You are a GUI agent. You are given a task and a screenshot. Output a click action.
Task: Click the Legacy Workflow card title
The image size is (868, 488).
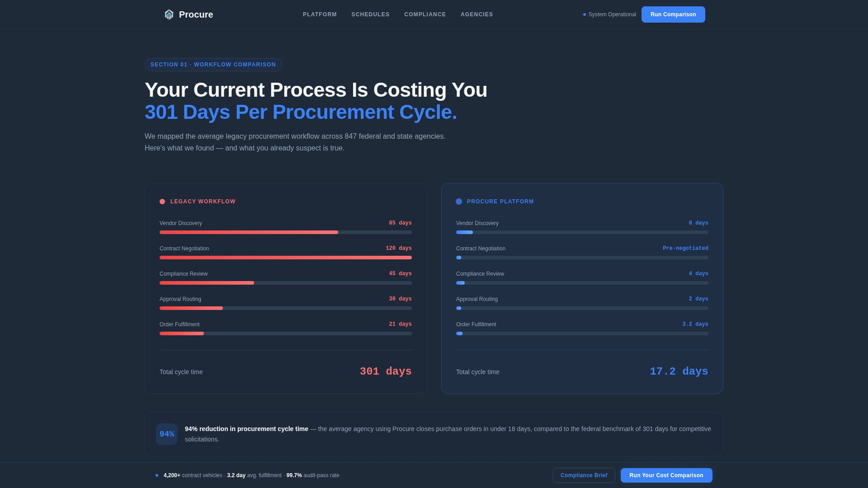click(x=203, y=202)
